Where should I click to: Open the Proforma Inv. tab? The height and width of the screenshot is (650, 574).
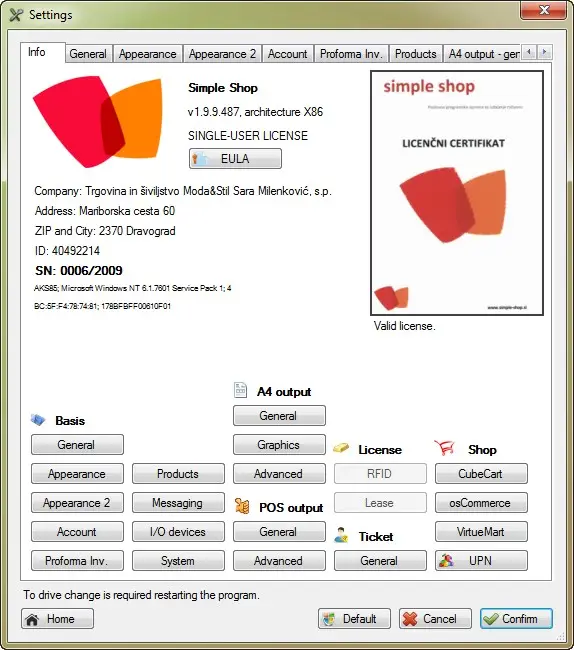(x=351, y=54)
